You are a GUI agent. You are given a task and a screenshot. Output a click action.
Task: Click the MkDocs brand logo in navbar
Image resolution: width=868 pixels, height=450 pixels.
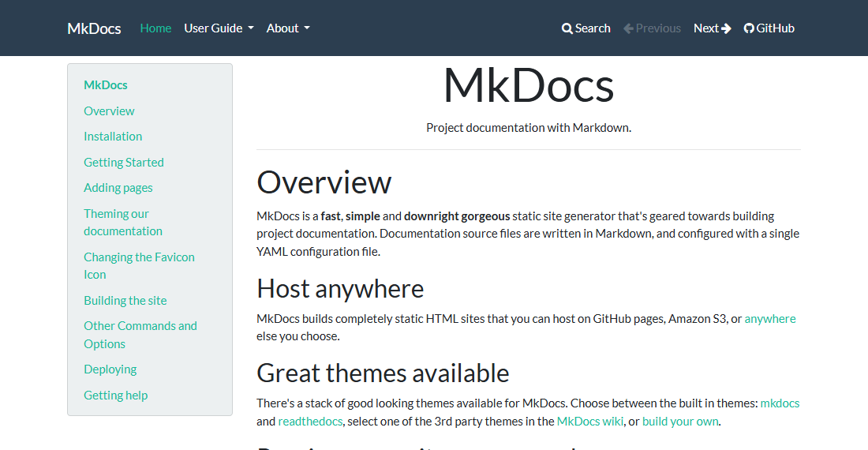point(94,28)
